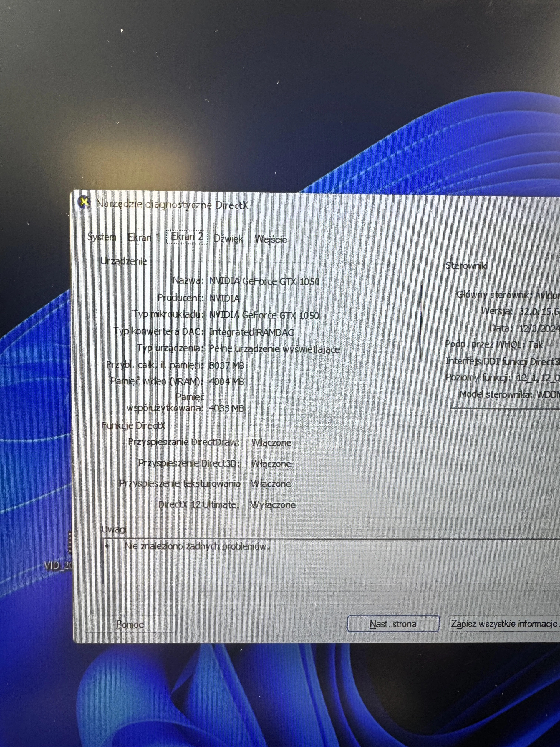Click the Funkcje DirectX group heading

pyautogui.click(x=133, y=426)
